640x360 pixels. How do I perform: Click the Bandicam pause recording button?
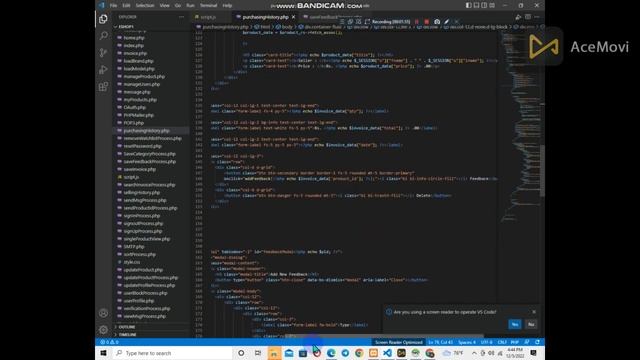click(417, 22)
